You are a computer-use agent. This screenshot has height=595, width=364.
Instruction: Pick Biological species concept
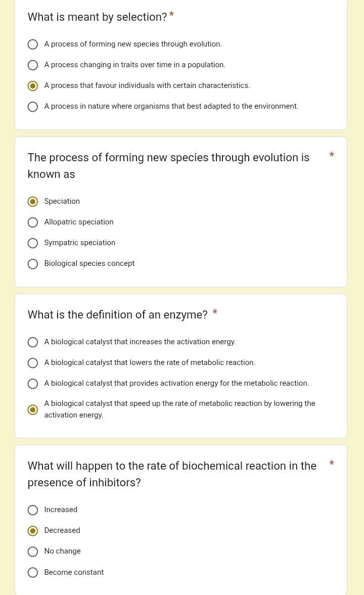(x=33, y=264)
